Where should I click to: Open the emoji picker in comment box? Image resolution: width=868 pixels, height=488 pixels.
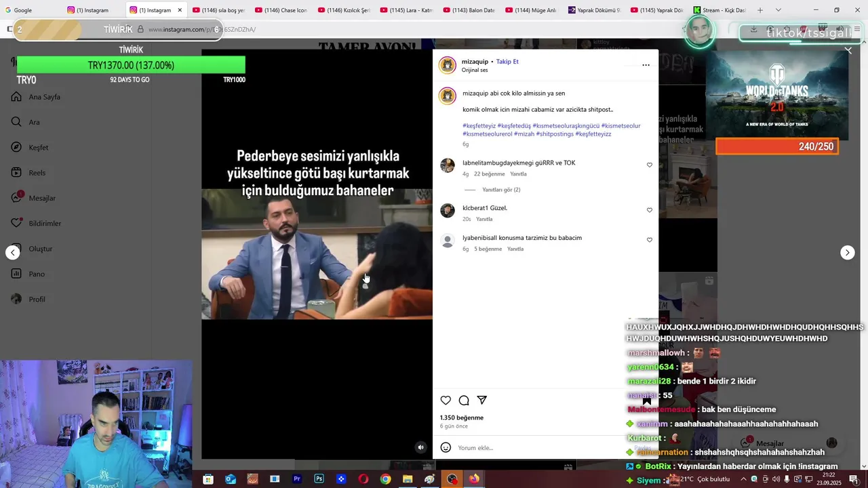tap(446, 447)
